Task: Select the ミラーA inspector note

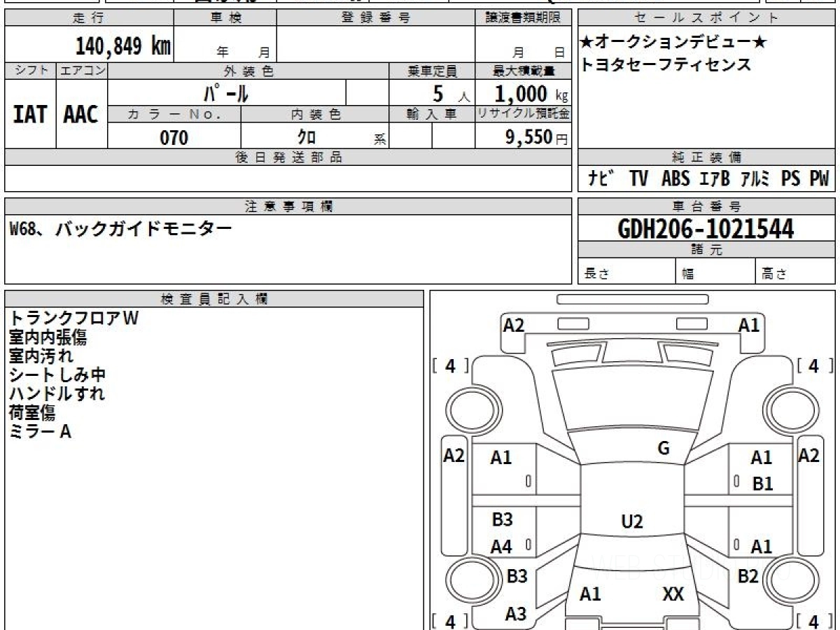Action: pyautogui.click(x=41, y=431)
